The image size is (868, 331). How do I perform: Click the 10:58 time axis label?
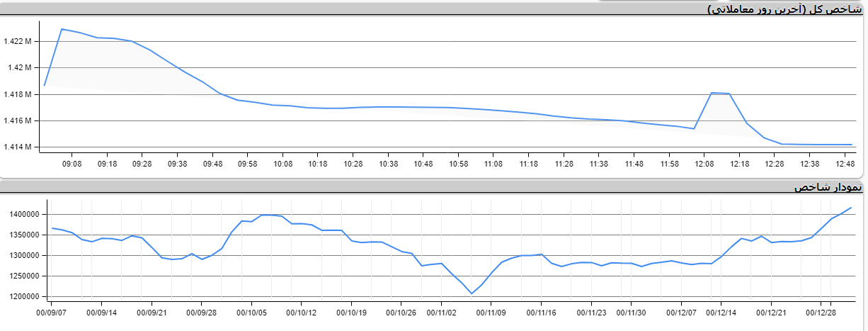point(458,164)
